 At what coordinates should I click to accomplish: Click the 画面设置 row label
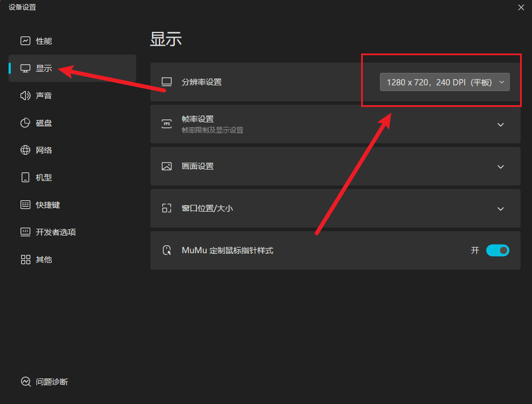click(198, 166)
